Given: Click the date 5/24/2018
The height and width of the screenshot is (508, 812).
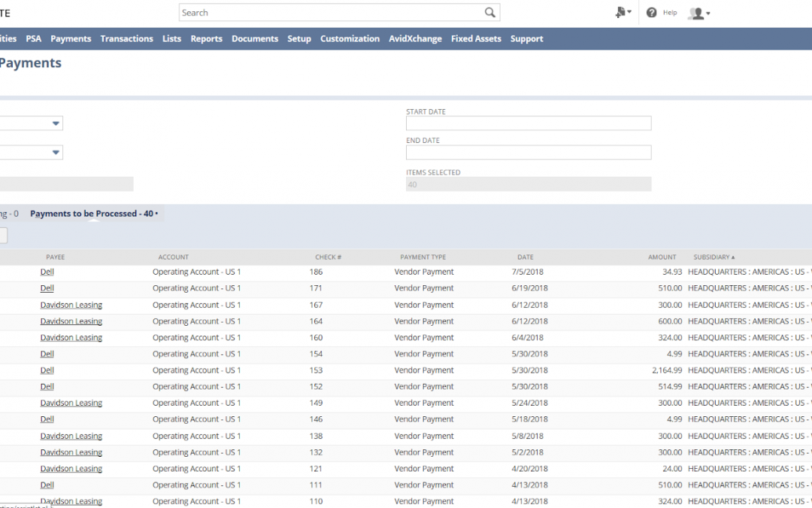Looking at the screenshot, I should coord(530,403).
